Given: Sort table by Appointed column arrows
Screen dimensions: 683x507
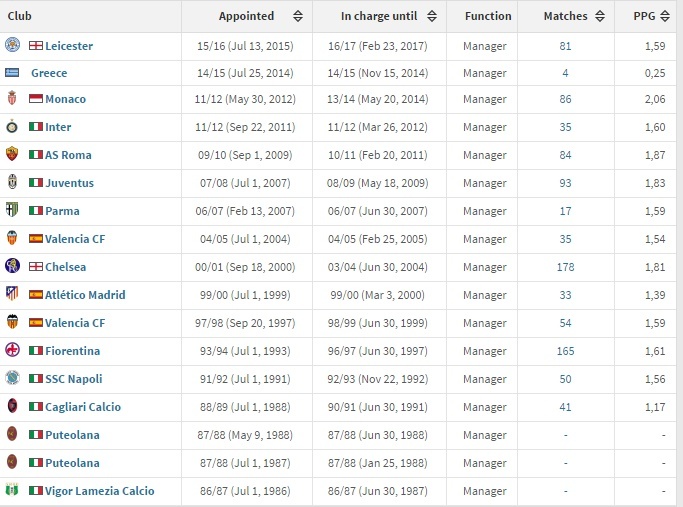Looking at the screenshot, I should 298,16.
